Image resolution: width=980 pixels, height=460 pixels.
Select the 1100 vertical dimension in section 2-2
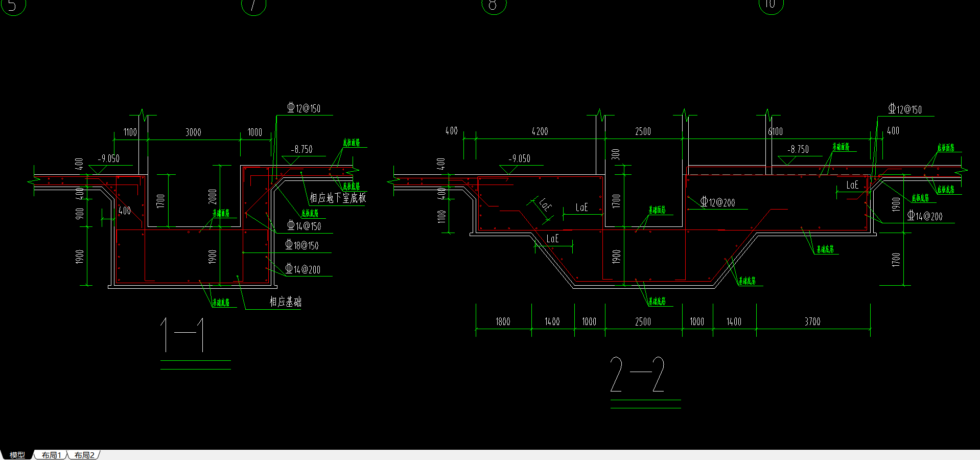pos(441,217)
